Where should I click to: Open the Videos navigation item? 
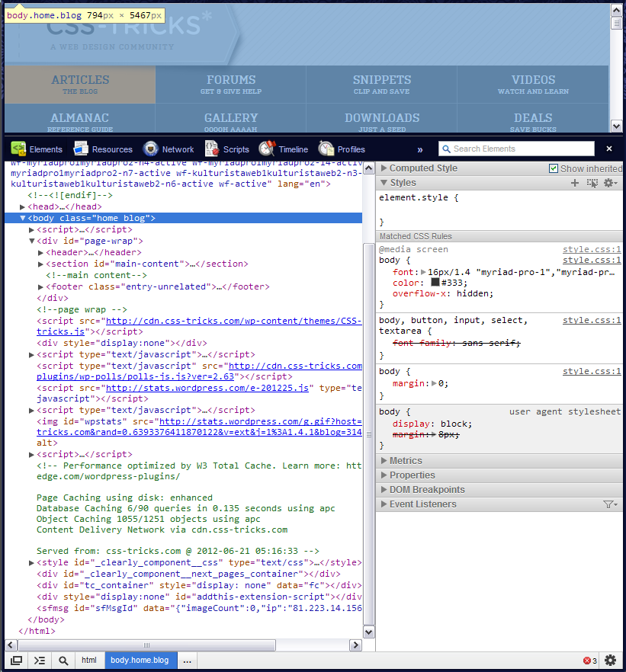coord(533,85)
